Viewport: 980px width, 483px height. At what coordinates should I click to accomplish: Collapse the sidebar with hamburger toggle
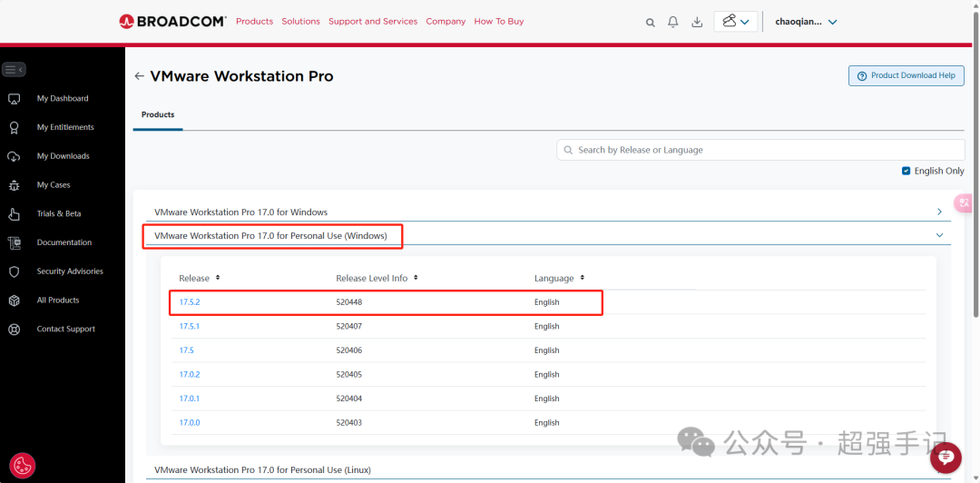coord(14,69)
